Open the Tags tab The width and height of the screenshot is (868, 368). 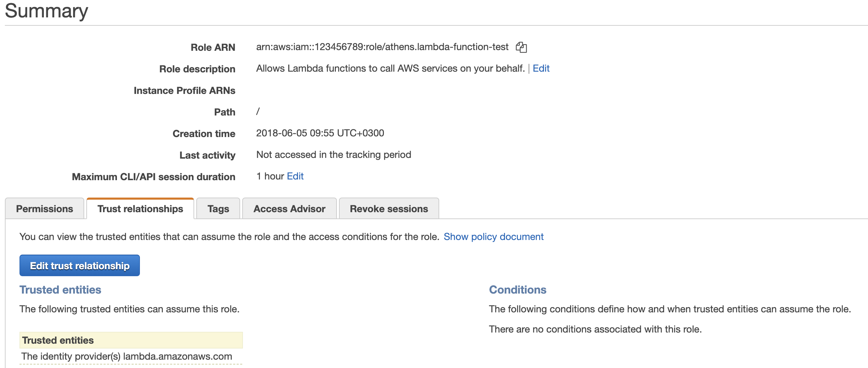(x=218, y=209)
